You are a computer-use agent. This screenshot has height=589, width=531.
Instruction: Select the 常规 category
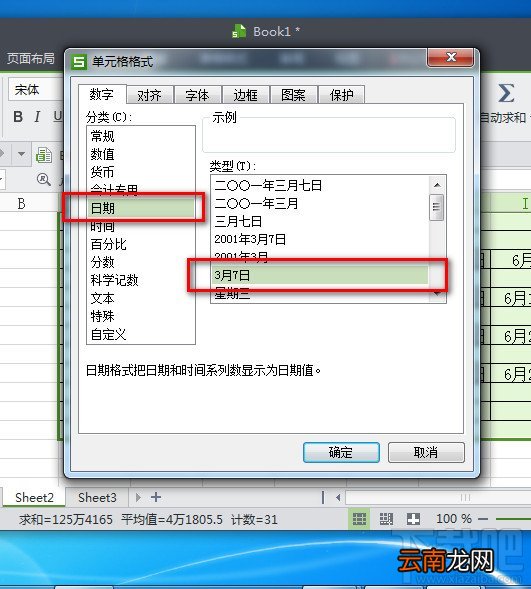(x=141, y=136)
